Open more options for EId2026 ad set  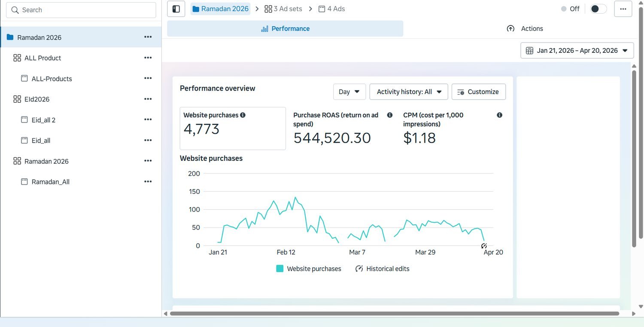coord(148,99)
